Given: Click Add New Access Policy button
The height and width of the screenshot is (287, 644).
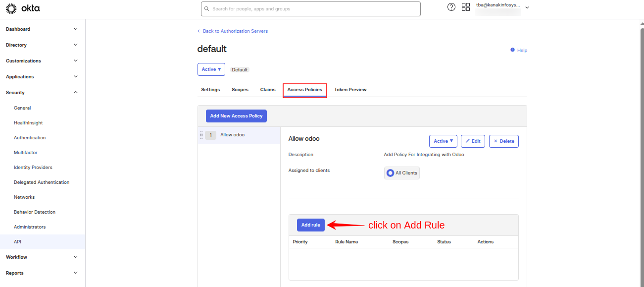Looking at the screenshot, I should (236, 116).
